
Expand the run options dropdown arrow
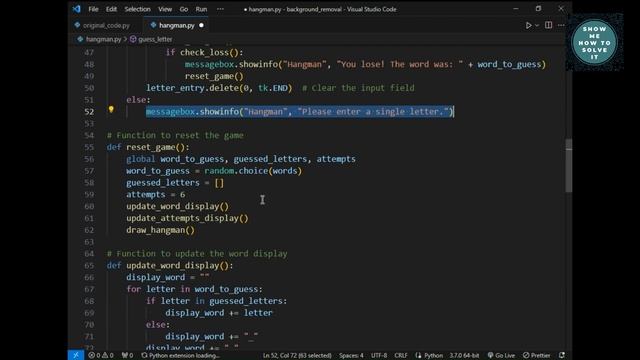(x=537, y=25)
